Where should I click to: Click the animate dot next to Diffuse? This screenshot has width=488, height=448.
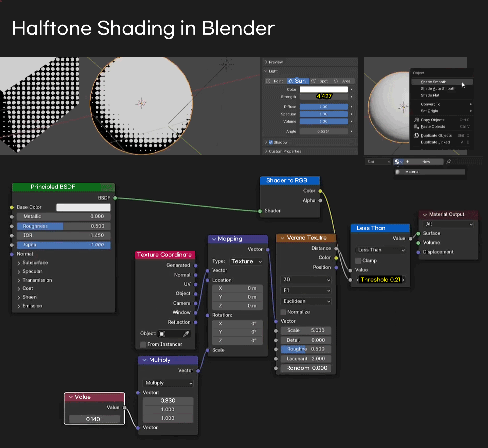click(352, 107)
